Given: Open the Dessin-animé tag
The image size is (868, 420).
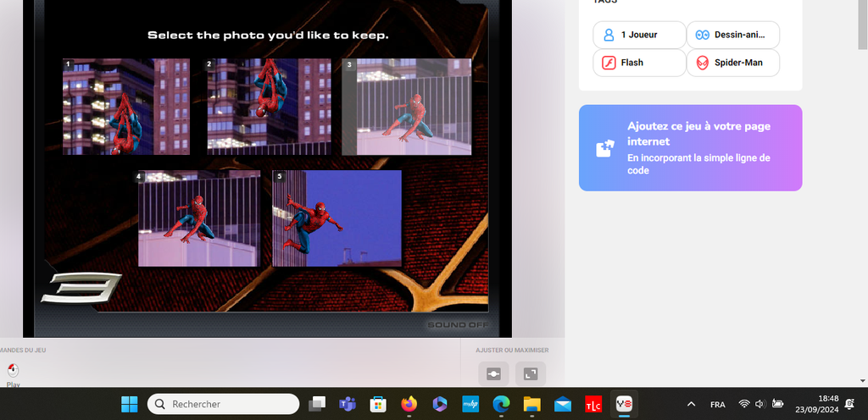Looking at the screenshot, I should (x=732, y=35).
